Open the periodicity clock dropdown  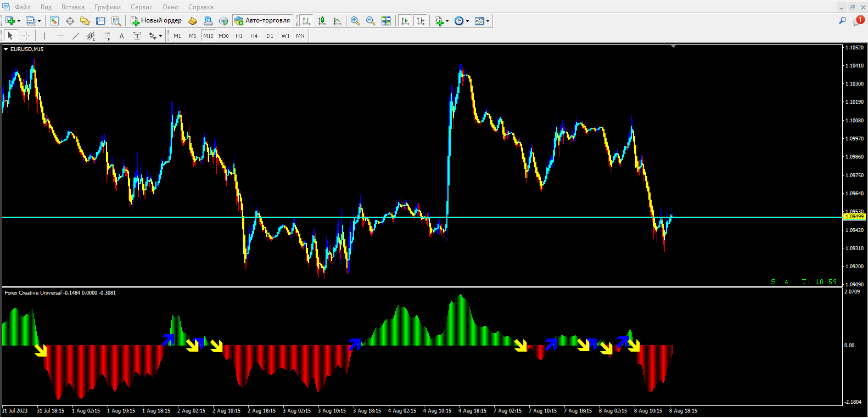(x=467, y=21)
